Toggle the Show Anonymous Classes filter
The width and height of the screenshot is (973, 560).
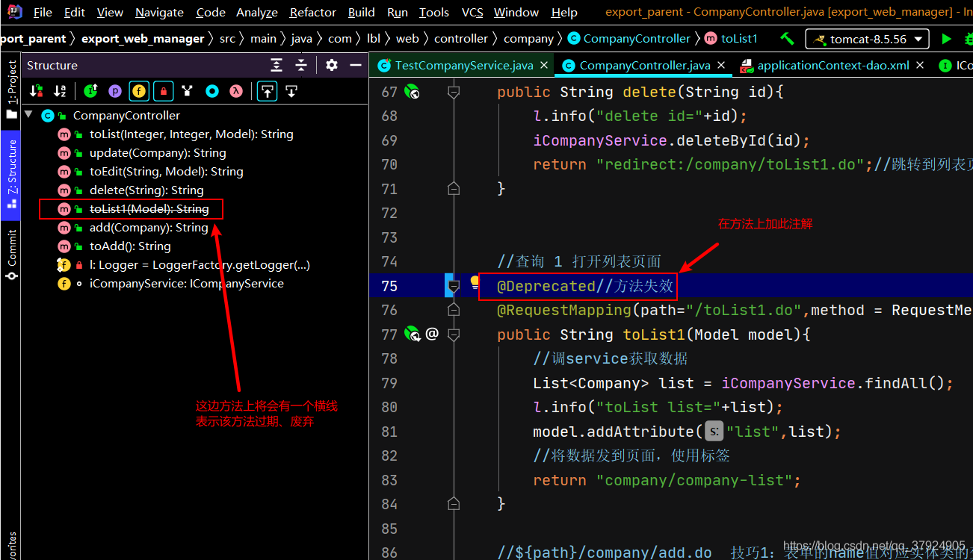pyautogui.click(x=212, y=91)
